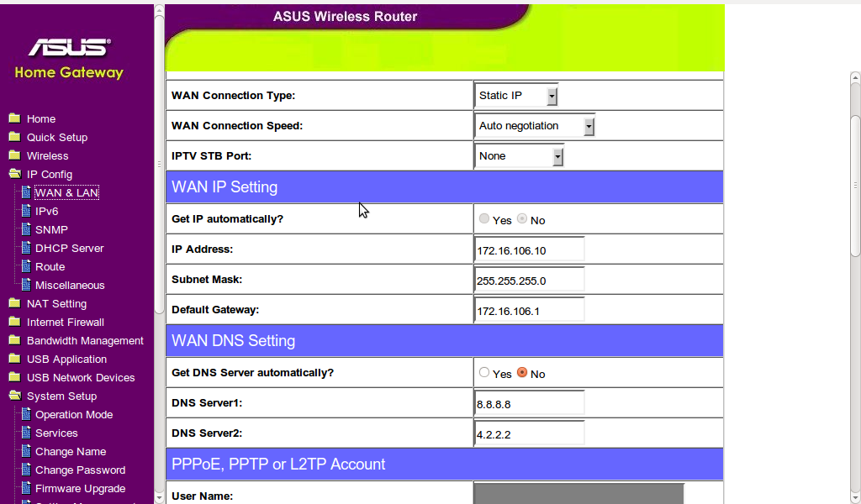Click the DNS Server1 input field
The width and height of the screenshot is (861, 504).
point(530,404)
